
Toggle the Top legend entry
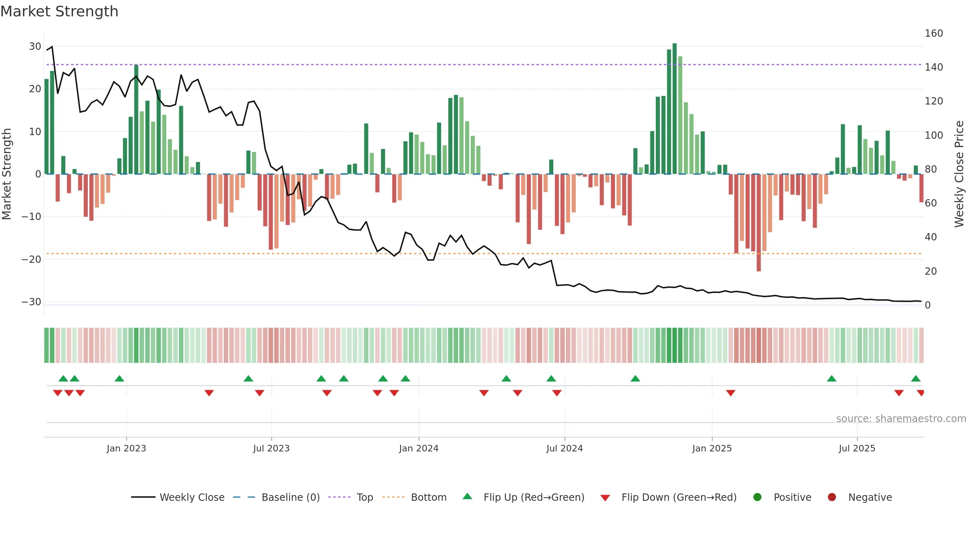(x=351, y=497)
